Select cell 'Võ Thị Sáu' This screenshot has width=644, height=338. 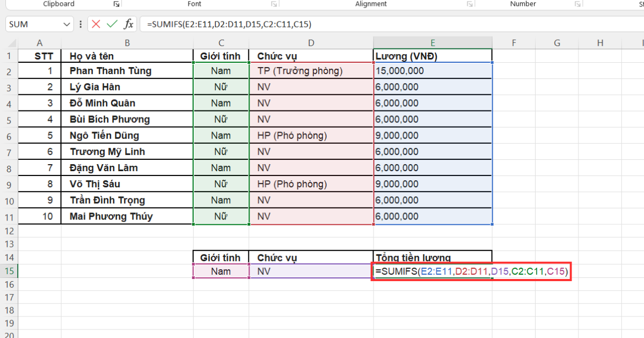[127, 184]
